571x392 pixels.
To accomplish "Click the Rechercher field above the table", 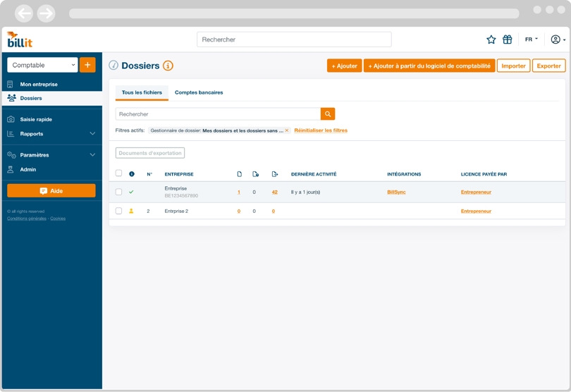I will click(218, 114).
